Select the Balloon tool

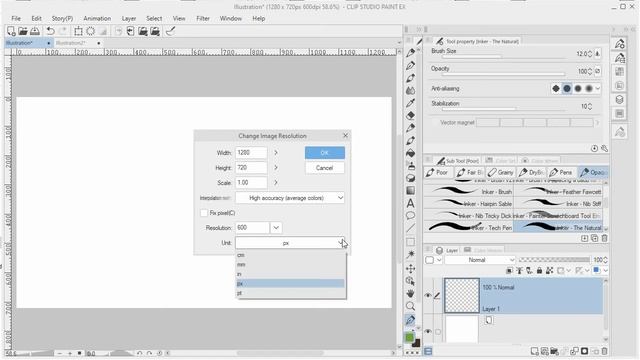(x=411, y=216)
